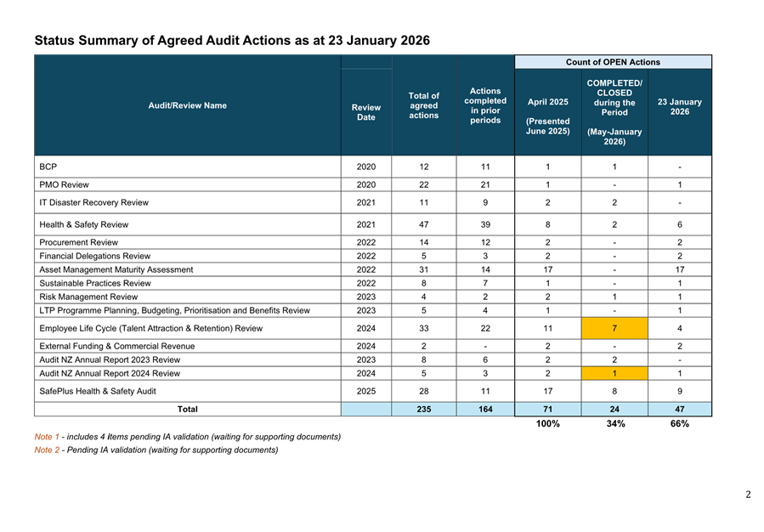Click the Count of OPEN Actions header

pyautogui.click(x=613, y=62)
